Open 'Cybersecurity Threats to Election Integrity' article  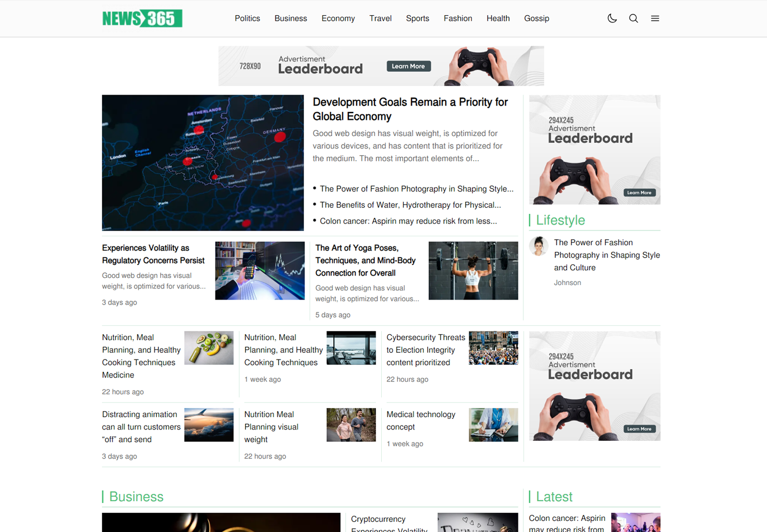pyautogui.click(x=425, y=349)
